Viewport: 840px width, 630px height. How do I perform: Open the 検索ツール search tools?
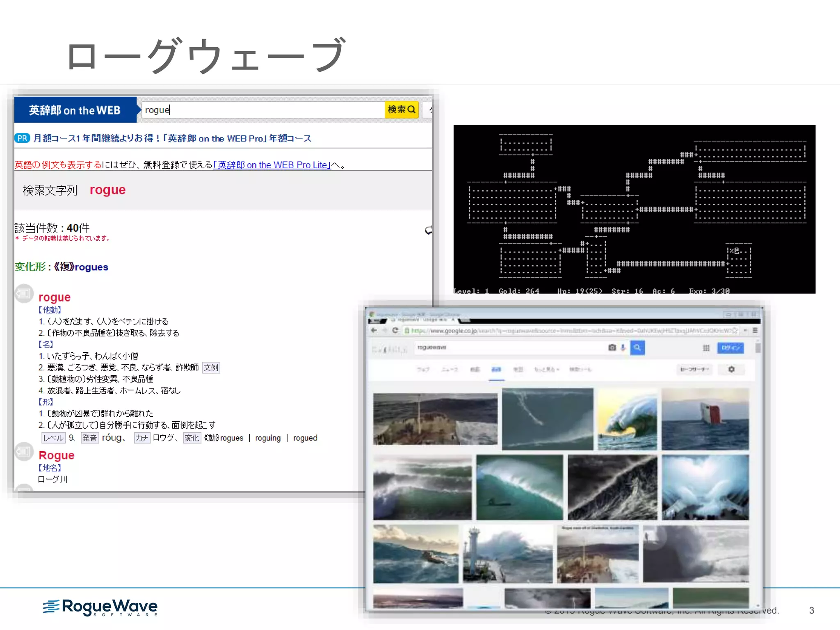[x=580, y=370]
